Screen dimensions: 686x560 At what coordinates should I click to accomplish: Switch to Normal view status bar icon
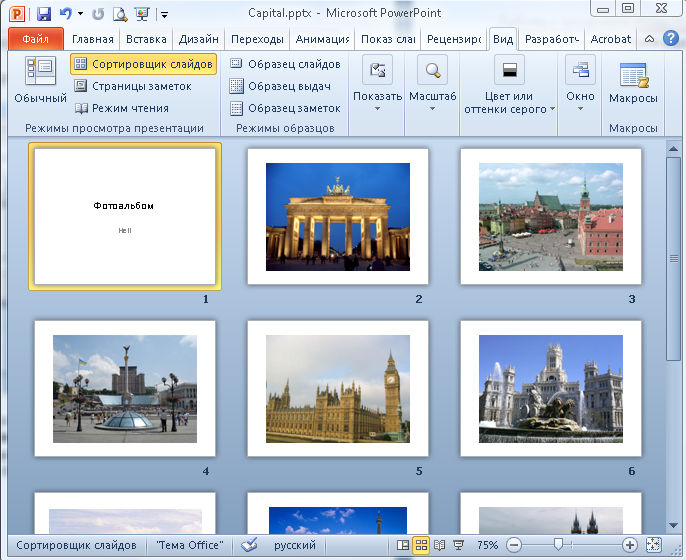[x=402, y=545]
